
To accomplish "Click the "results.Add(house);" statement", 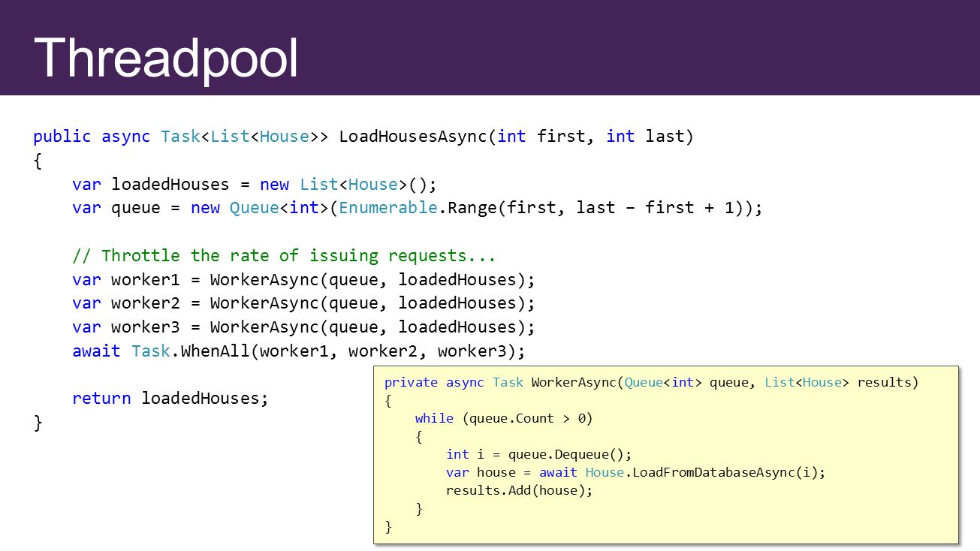I will [520, 491].
